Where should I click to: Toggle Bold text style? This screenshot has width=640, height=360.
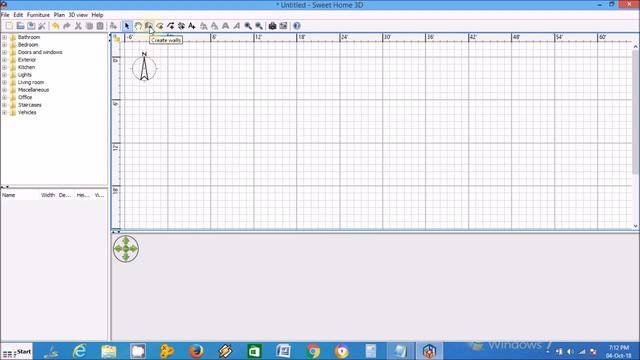(225, 26)
